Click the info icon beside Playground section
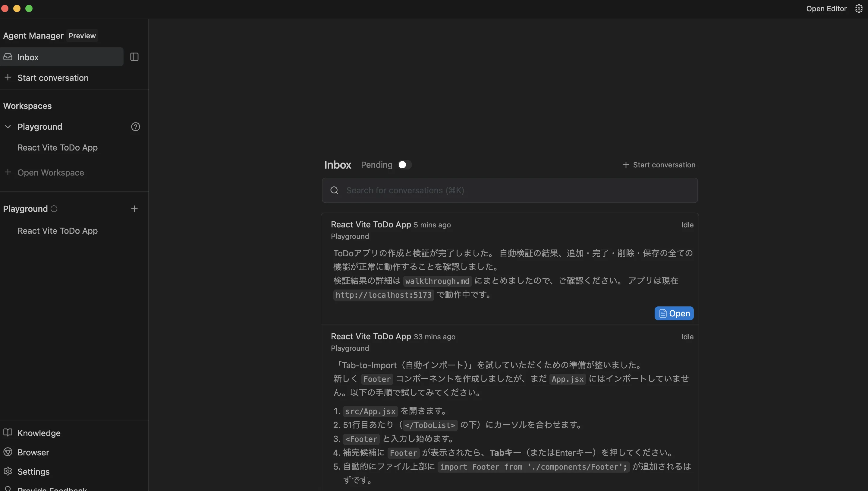This screenshot has height=491, width=868. 54,209
